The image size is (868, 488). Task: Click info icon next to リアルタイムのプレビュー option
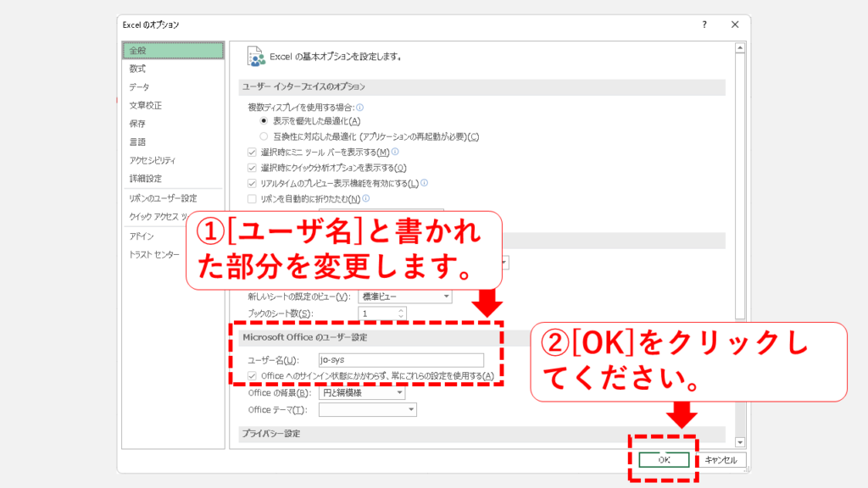(424, 183)
